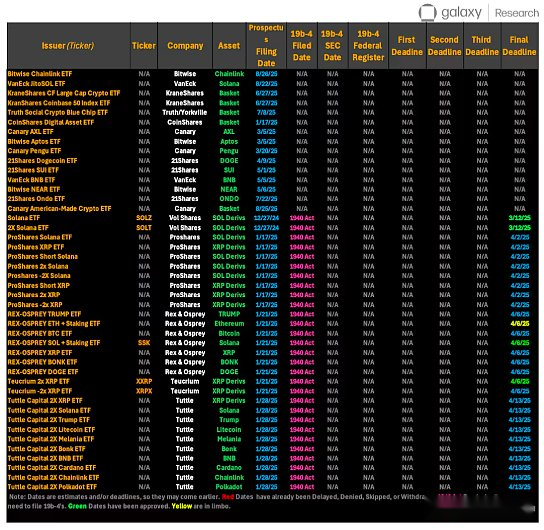Click KraneShares CF Large Cap Crypto ETF
Image resolution: width=544 pixels, height=530 pixels.
coord(64,93)
